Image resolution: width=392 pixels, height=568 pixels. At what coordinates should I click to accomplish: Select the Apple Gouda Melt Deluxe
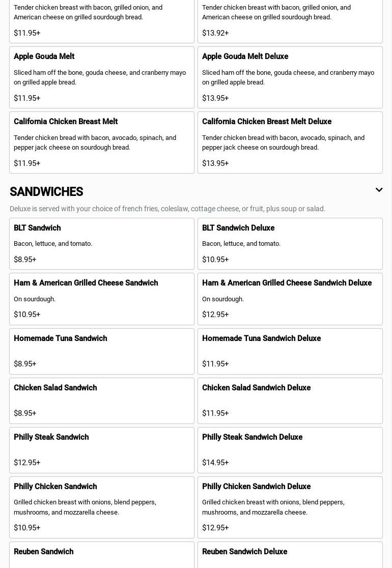(290, 77)
